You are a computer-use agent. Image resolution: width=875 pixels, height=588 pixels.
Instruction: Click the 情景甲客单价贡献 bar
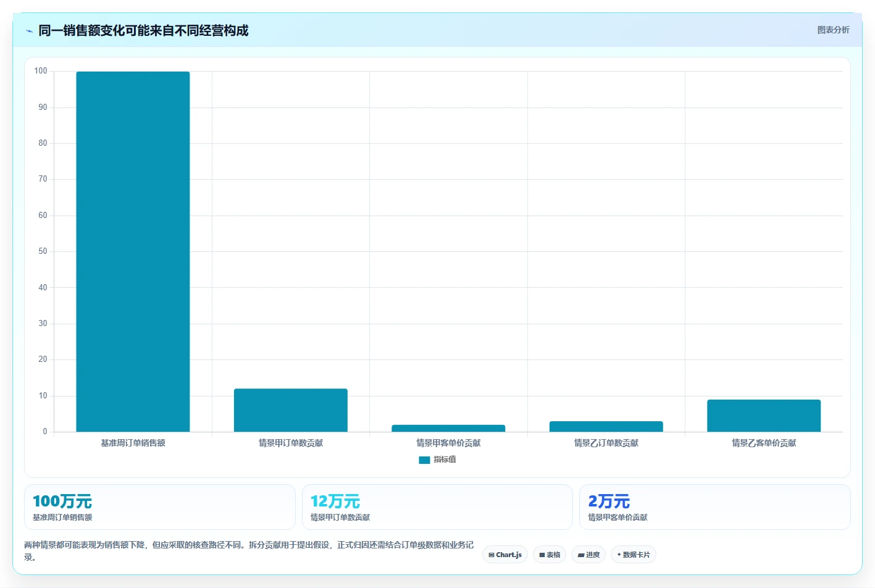(x=448, y=428)
